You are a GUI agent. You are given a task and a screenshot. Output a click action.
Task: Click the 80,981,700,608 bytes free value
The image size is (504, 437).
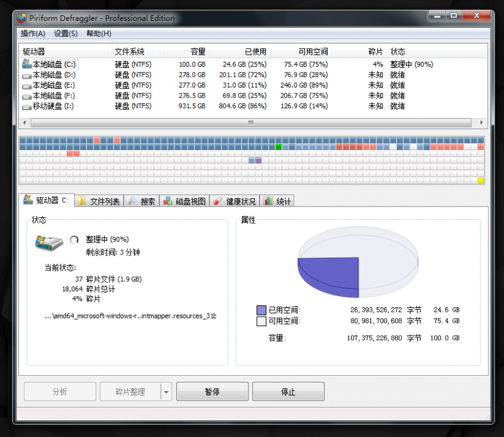click(x=376, y=321)
